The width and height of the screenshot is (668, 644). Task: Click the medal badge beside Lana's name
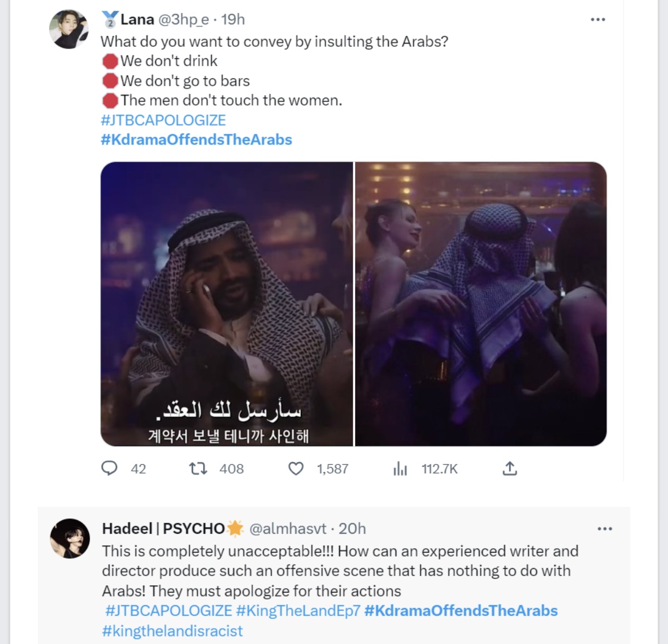(110, 19)
